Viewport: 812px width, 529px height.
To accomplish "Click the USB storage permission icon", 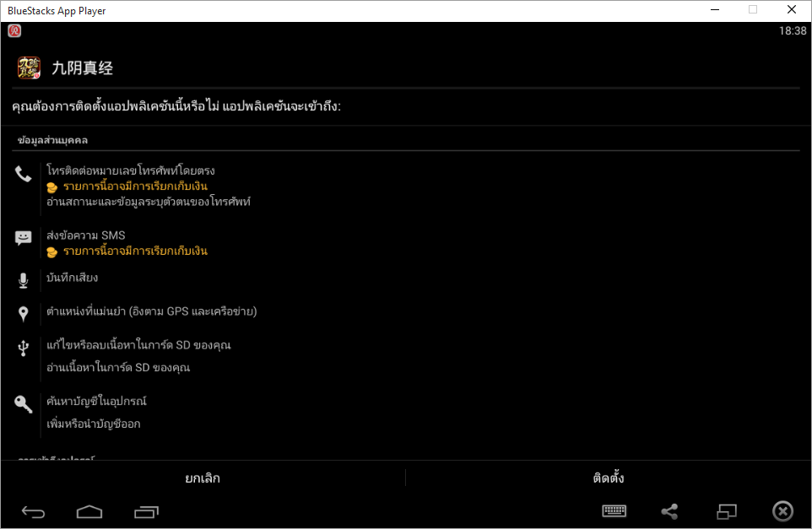I will click(x=24, y=348).
